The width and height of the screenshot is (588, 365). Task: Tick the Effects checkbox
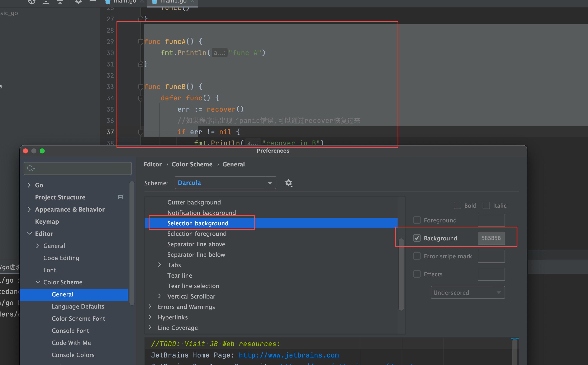pyautogui.click(x=417, y=274)
